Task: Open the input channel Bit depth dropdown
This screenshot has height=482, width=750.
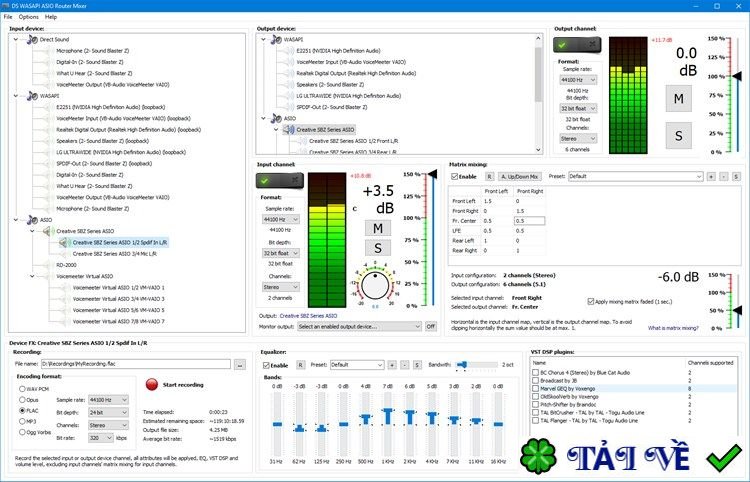Action: (281, 253)
